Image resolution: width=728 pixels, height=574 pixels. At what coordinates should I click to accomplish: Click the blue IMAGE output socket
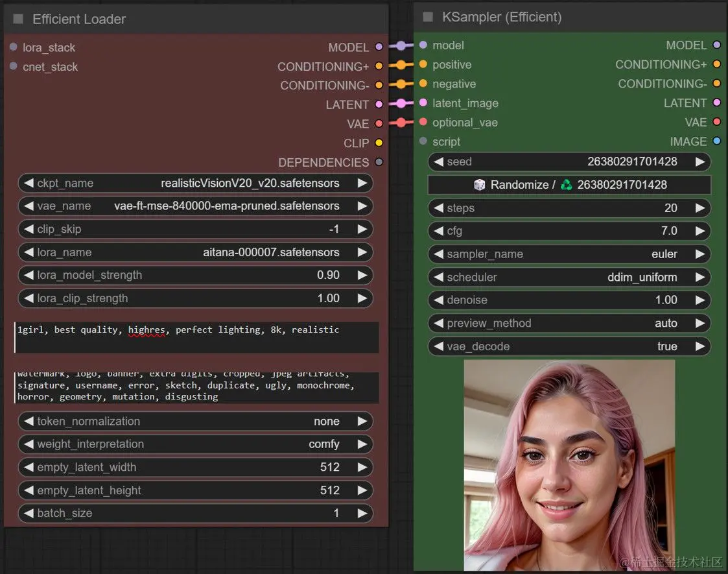(716, 141)
